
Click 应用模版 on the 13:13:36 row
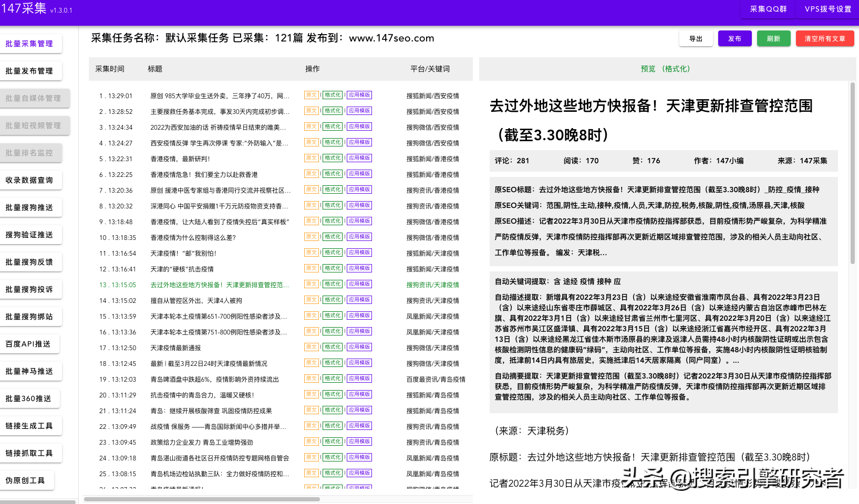click(x=359, y=331)
